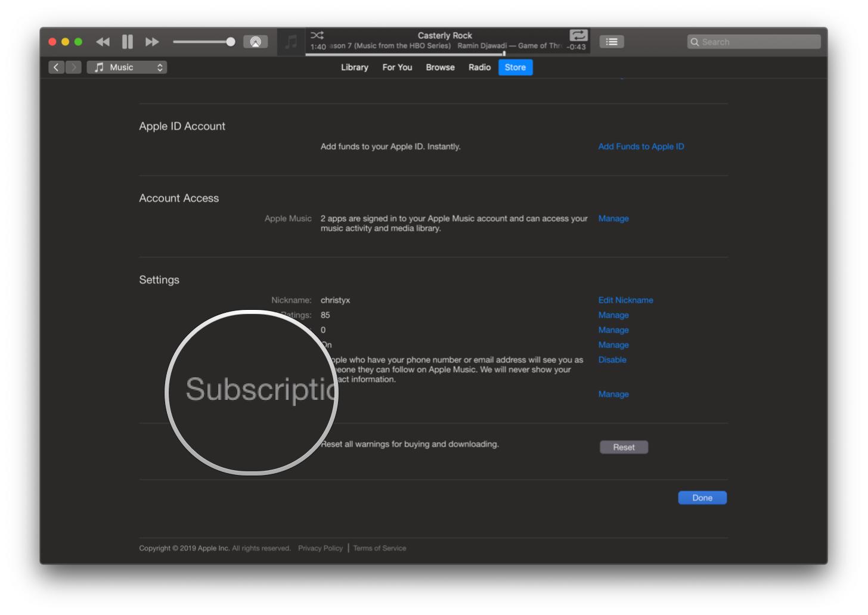Click the Search field
Screen dimensions: 868x615
pyautogui.click(x=754, y=42)
